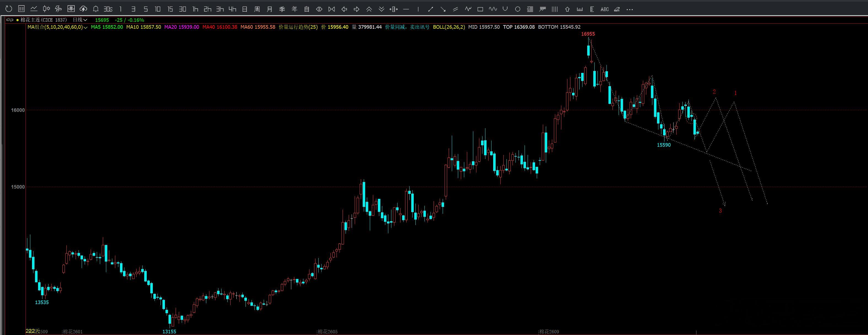This screenshot has height=335, width=868.
Task: Click the price-axis stretch icon with arrows
Action: coord(394,9)
